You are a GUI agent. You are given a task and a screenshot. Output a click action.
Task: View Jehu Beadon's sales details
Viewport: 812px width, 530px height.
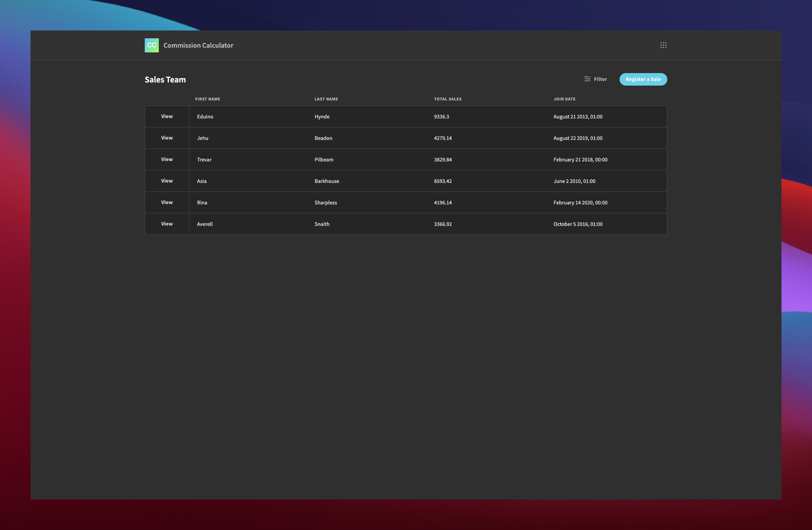click(166, 138)
